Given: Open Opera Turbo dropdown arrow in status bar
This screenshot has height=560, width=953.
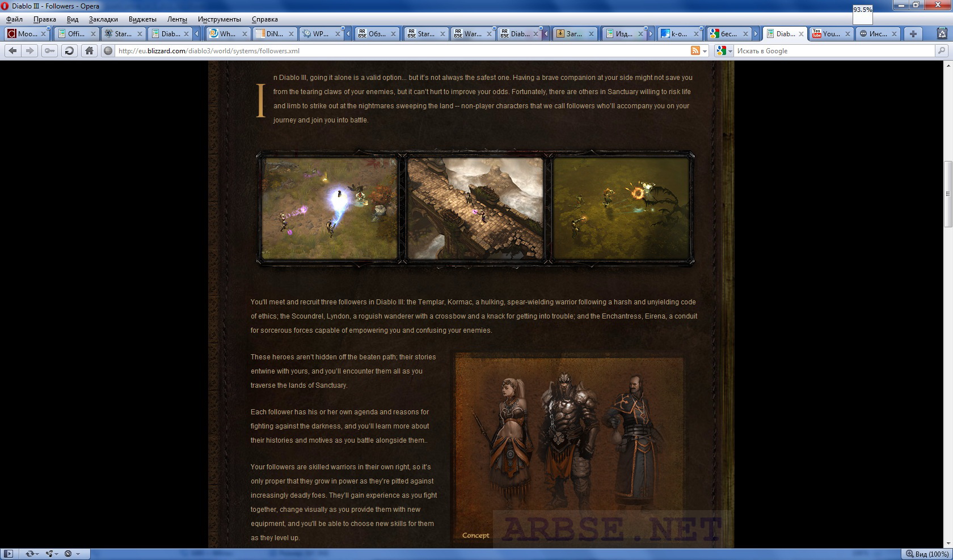Looking at the screenshot, I should (x=78, y=554).
